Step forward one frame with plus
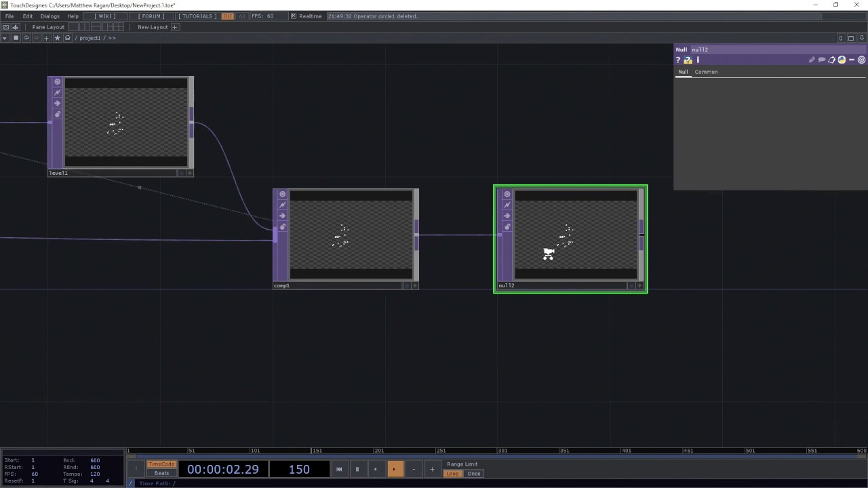868x488 pixels. pos(432,469)
